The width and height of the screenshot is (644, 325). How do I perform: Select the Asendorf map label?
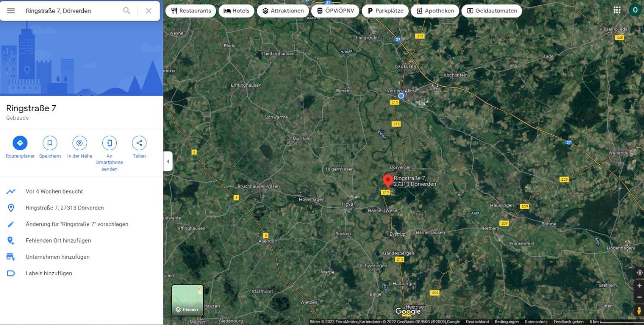point(268,241)
